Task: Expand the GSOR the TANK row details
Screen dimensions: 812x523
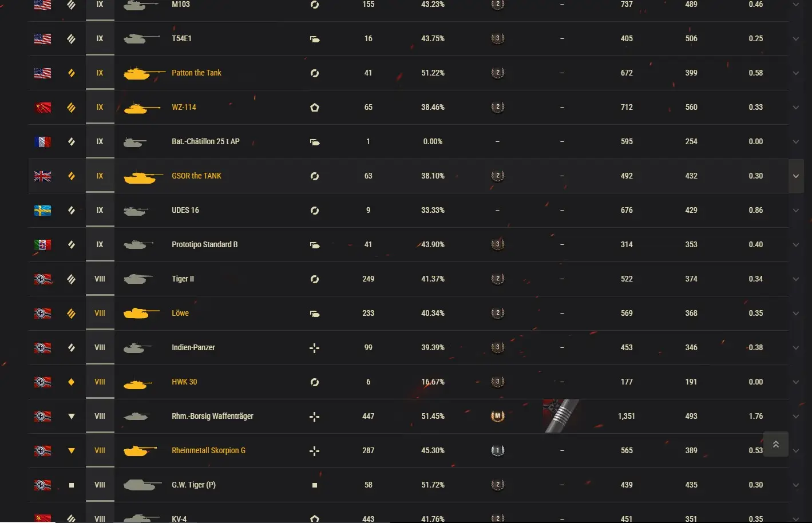Action: click(x=795, y=176)
